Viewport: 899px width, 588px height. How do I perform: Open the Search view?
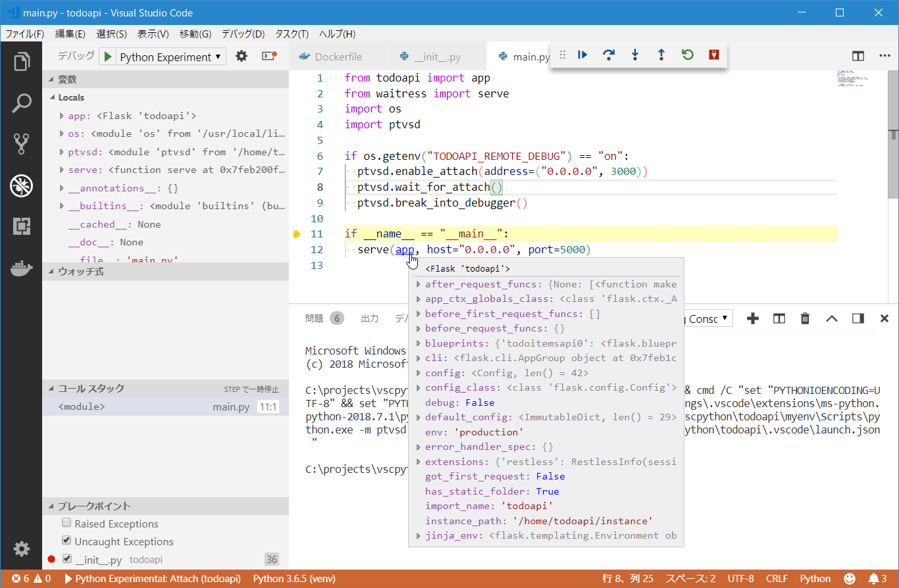(x=22, y=103)
